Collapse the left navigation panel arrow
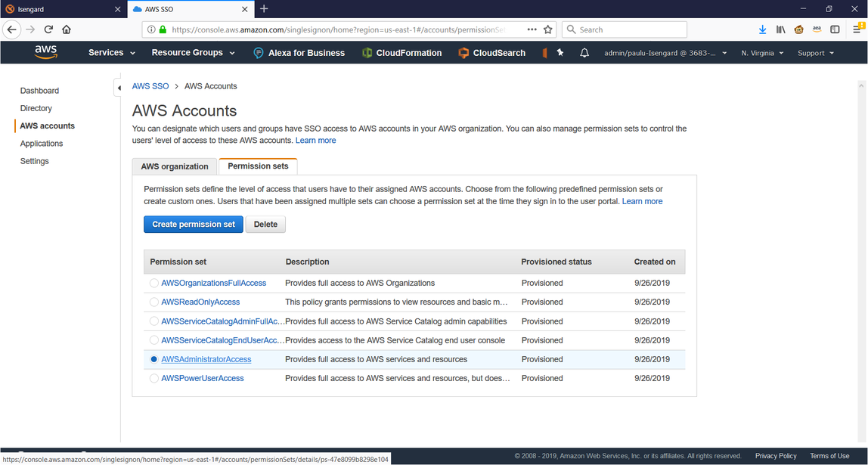This screenshot has width=868, height=465. click(x=118, y=88)
